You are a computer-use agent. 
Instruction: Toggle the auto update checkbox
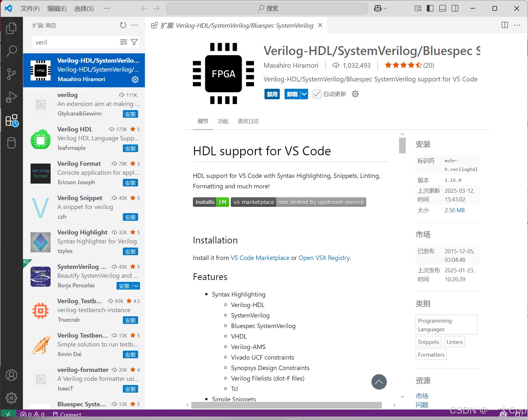[x=317, y=94]
